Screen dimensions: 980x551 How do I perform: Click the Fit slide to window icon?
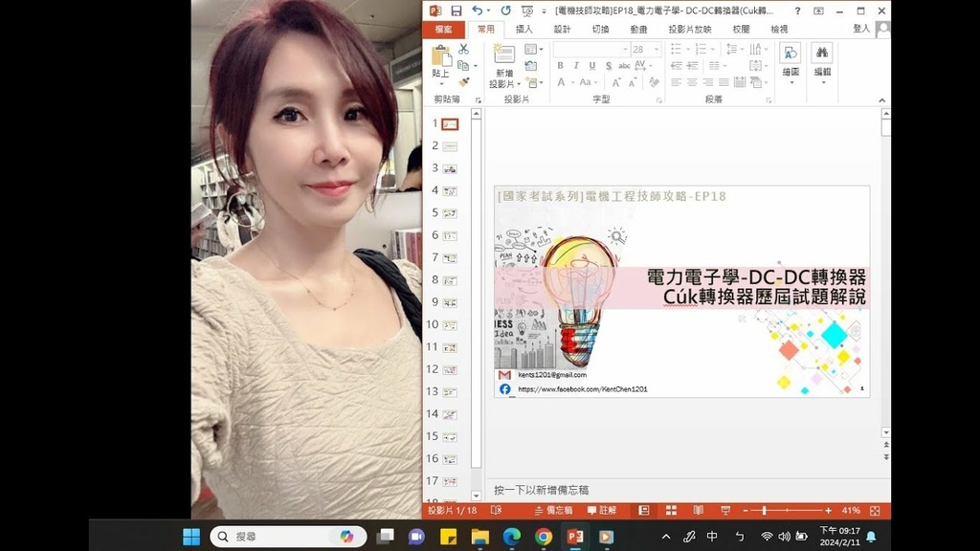tap(875, 511)
